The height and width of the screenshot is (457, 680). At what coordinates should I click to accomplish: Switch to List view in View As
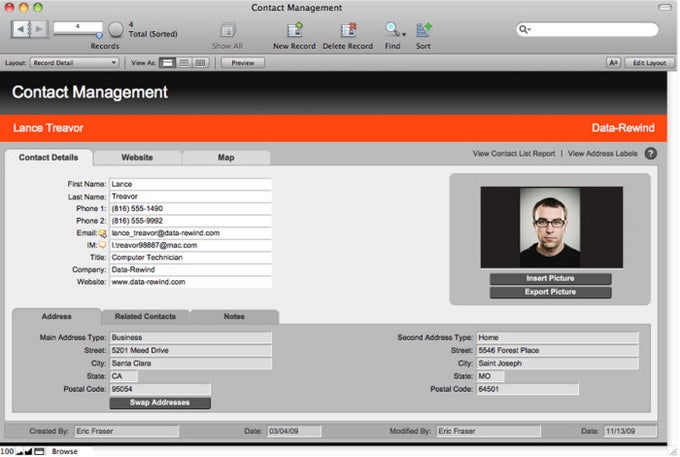184,63
